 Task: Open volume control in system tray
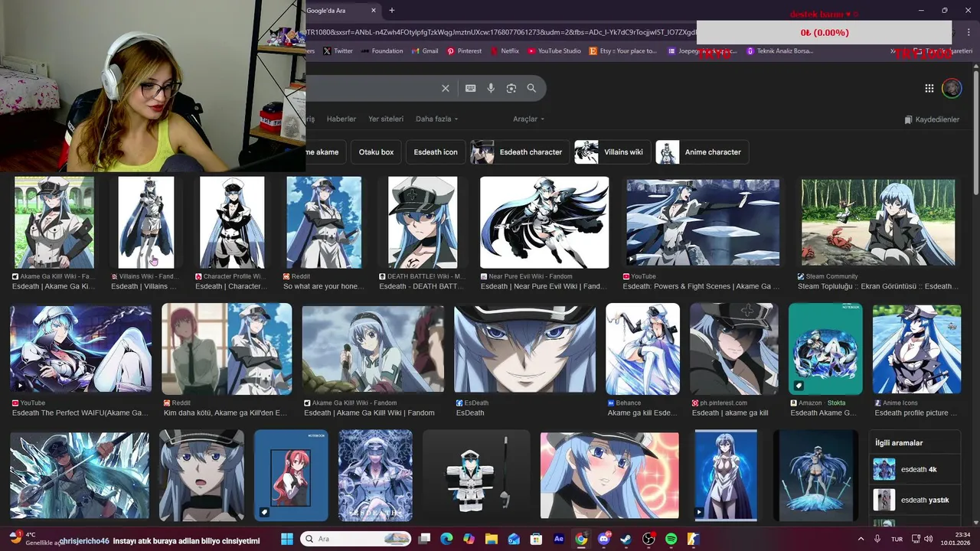click(x=929, y=539)
